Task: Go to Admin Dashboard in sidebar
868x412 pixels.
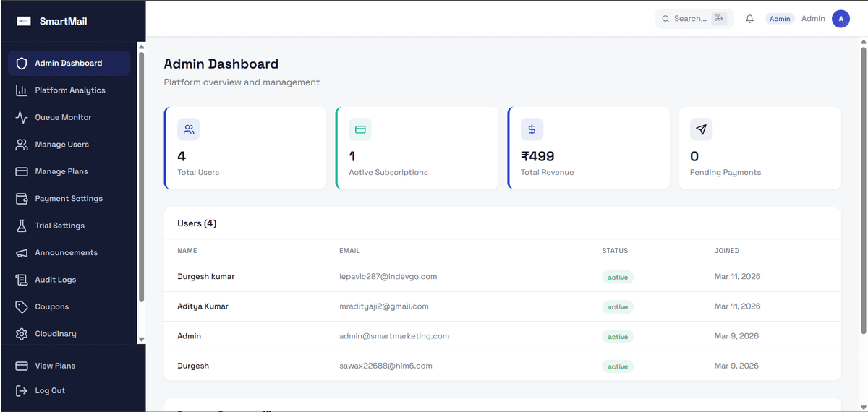Action: 69,64
